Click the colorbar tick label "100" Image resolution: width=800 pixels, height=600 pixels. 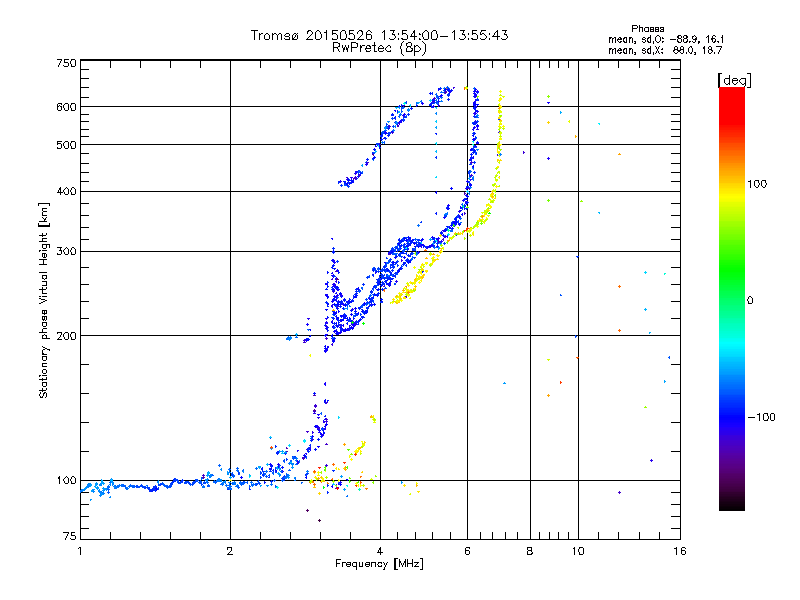point(757,184)
